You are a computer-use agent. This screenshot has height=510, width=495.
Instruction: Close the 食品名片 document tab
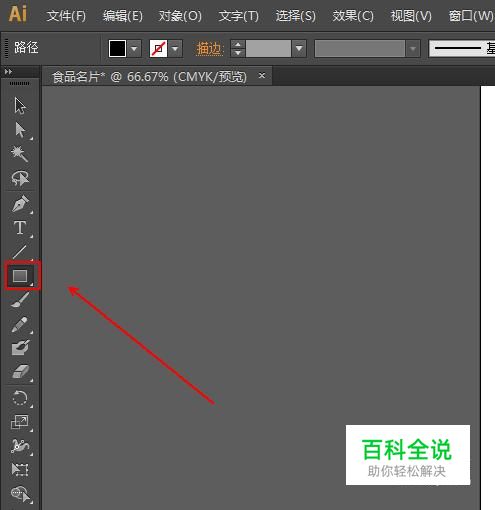262,76
